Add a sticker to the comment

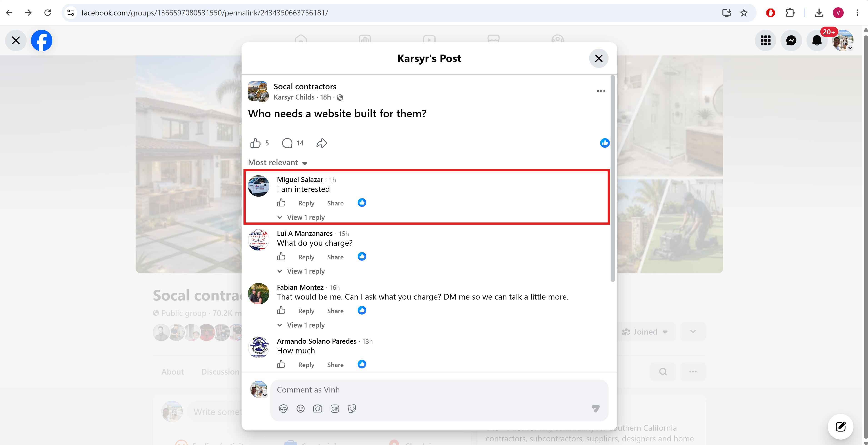click(352, 409)
